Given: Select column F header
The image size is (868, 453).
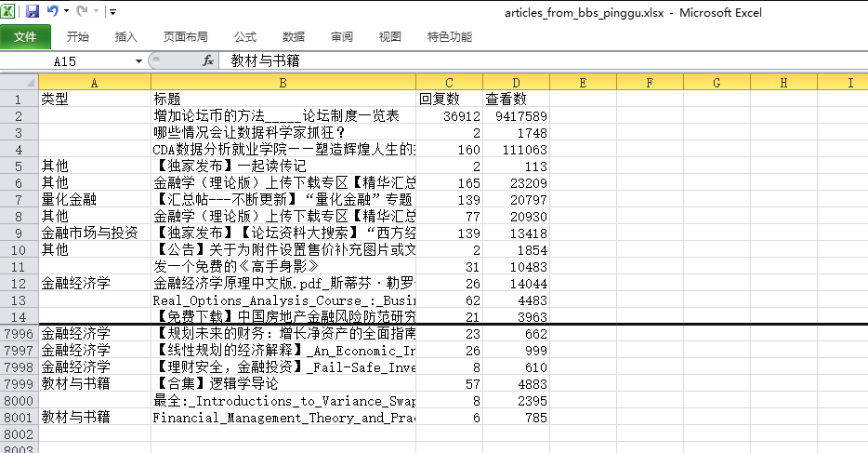Looking at the screenshot, I should 650,83.
